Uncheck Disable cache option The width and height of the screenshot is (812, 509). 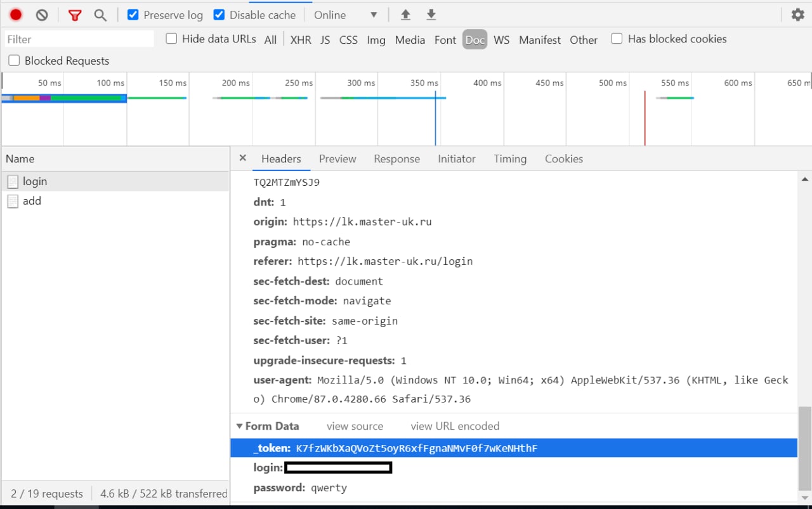tap(219, 15)
